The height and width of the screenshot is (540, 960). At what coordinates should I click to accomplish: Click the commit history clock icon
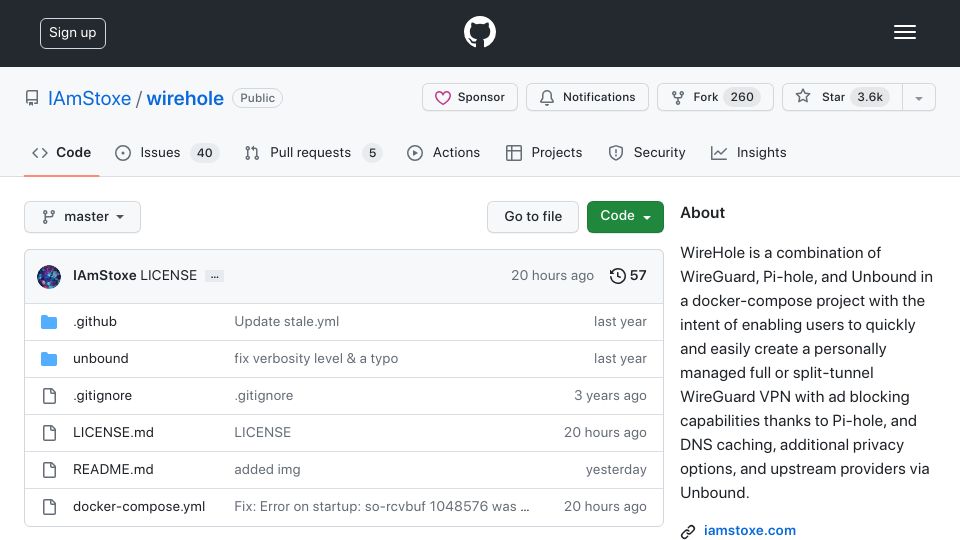(618, 276)
